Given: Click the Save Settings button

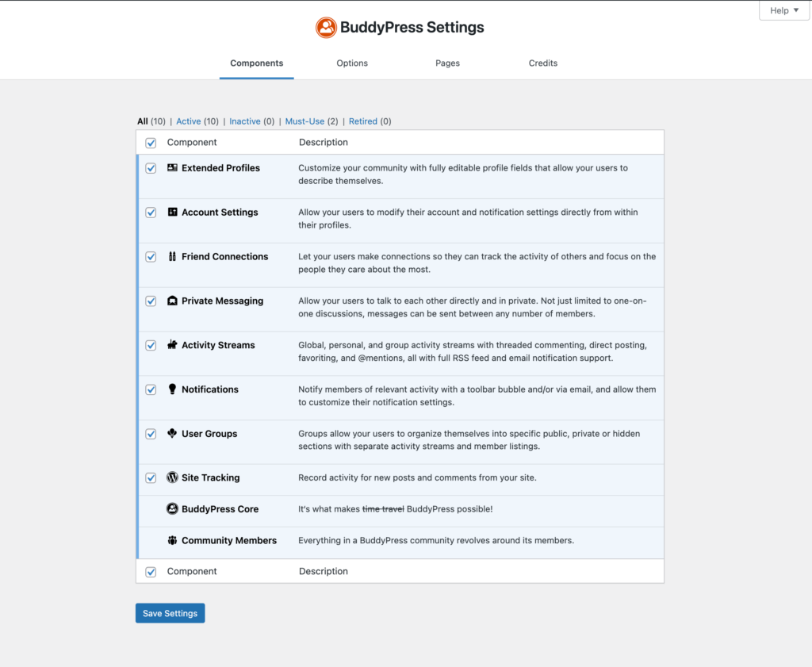Looking at the screenshot, I should click(170, 613).
